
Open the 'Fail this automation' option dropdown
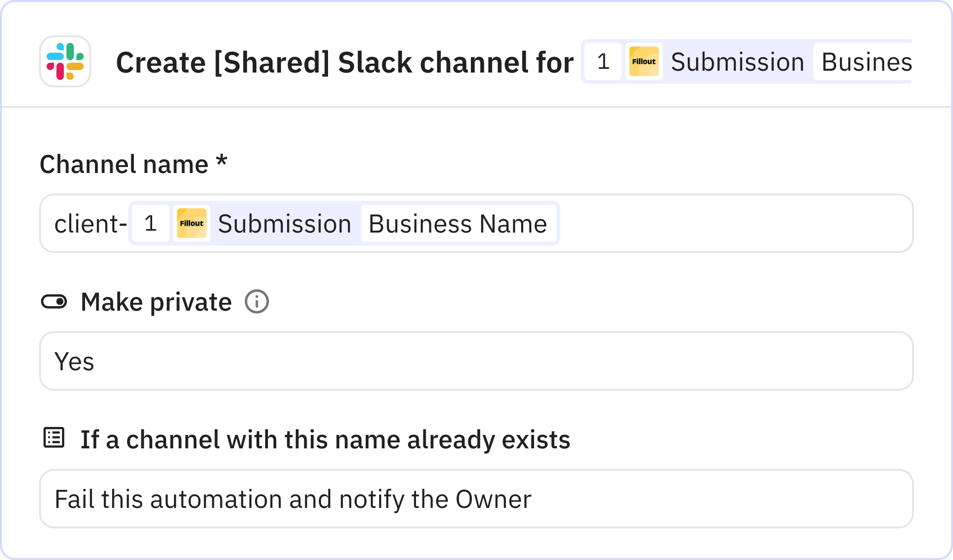tap(476, 499)
